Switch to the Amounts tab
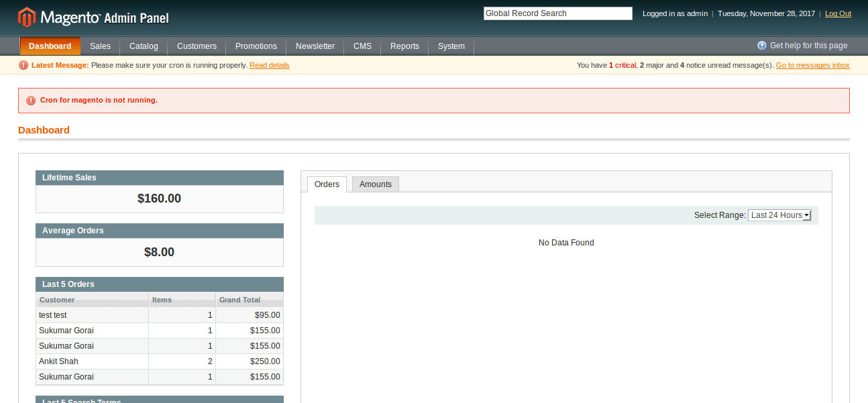Viewport: 868px width, 403px height. (x=375, y=184)
